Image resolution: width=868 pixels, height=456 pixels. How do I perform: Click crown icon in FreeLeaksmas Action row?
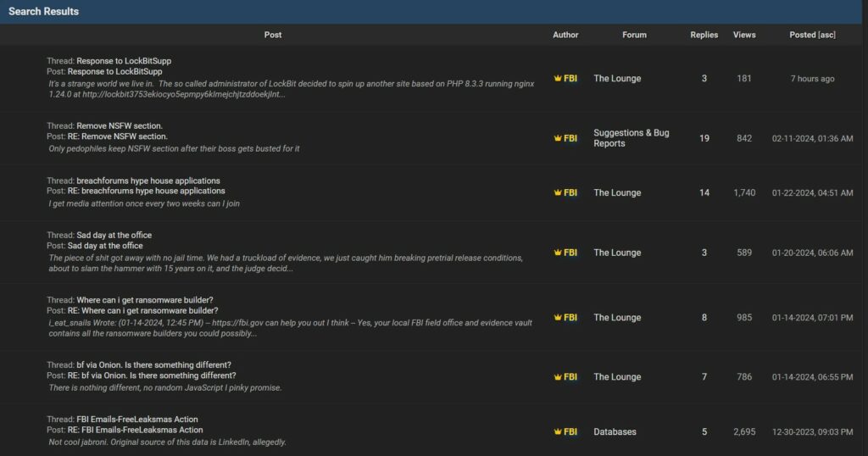(558, 432)
